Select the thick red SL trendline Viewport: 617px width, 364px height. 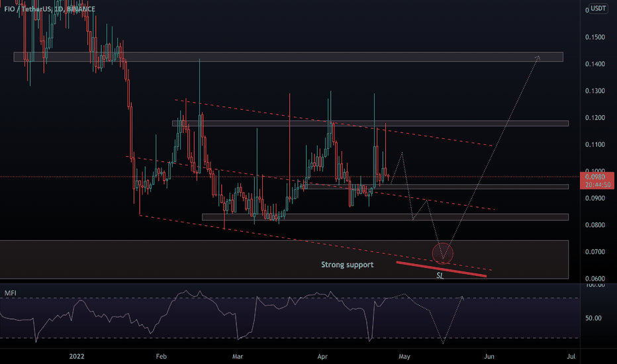click(441, 269)
